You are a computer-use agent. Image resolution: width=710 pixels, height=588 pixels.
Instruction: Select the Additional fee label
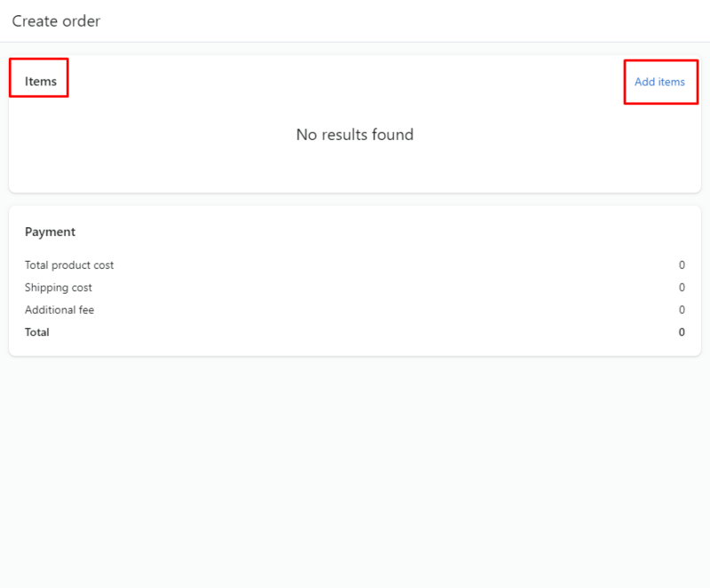tap(59, 310)
